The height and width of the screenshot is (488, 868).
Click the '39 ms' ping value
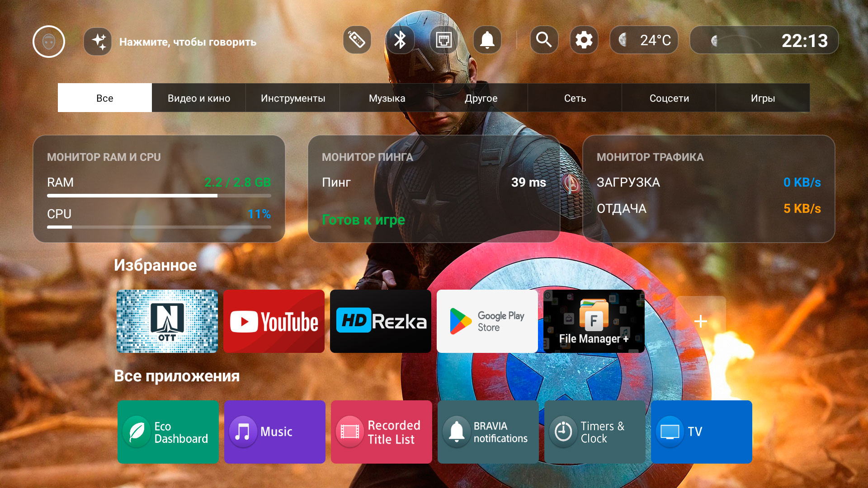tap(528, 182)
